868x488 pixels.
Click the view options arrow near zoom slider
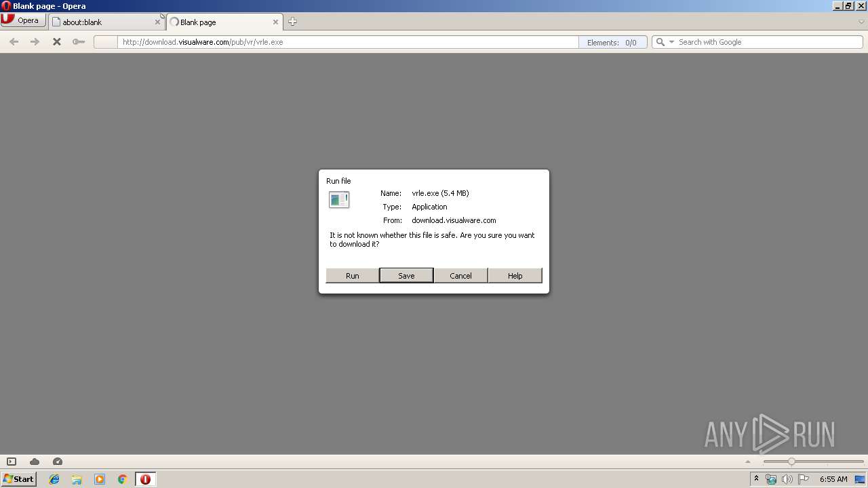click(x=749, y=462)
